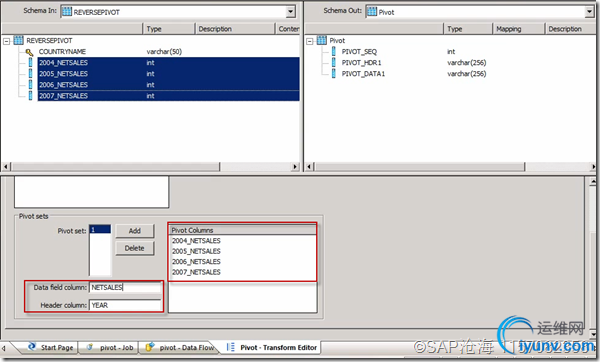Click the Pivot root label in output
This screenshot has height=362, width=600.
click(337, 41)
